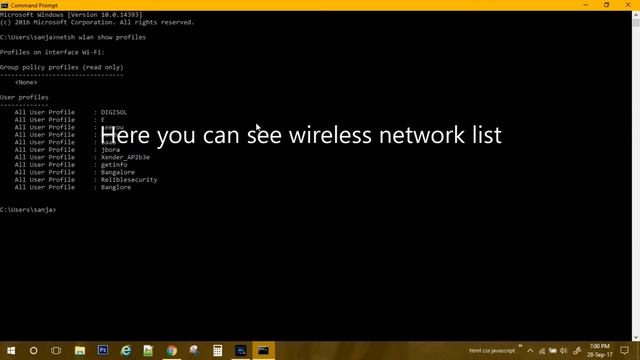Click the Reliblesecurity profile entry

(x=129, y=180)
